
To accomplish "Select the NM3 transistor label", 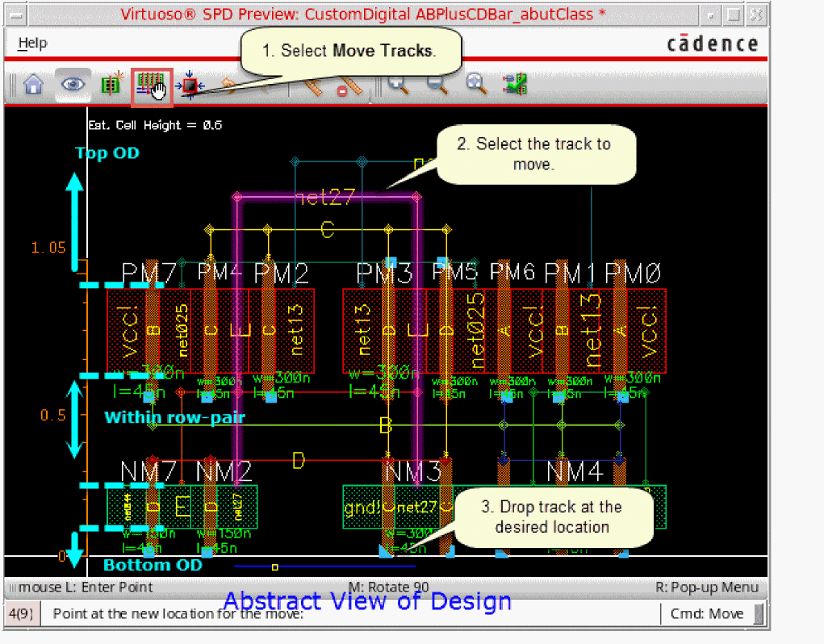I will click(413, 471).
